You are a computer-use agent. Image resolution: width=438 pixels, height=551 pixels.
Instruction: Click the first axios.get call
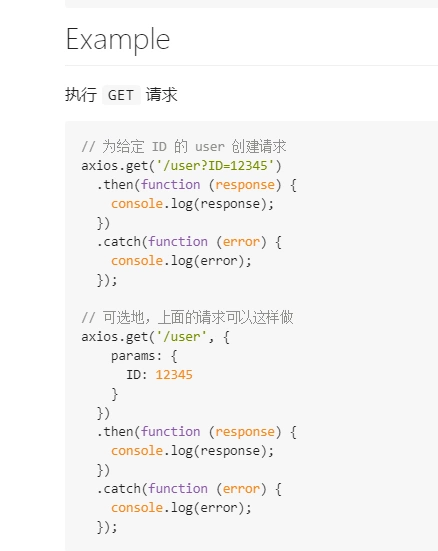[181, 166]
